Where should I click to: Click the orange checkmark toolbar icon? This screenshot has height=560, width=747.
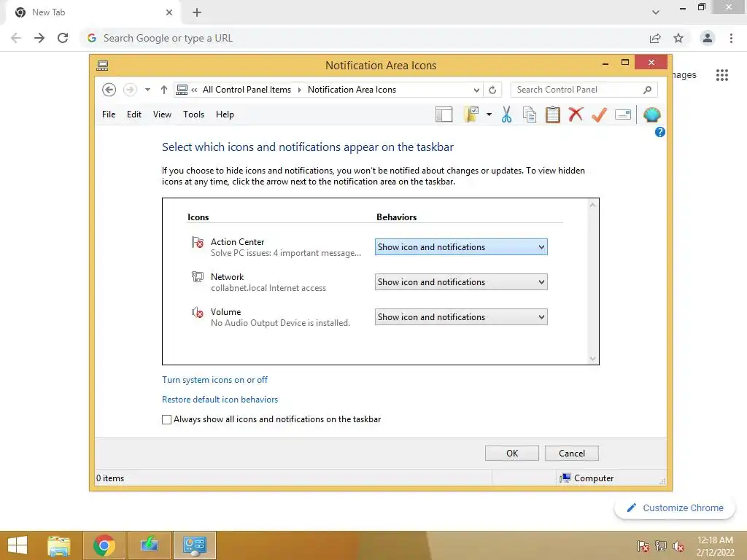click(x=599, y=114)
